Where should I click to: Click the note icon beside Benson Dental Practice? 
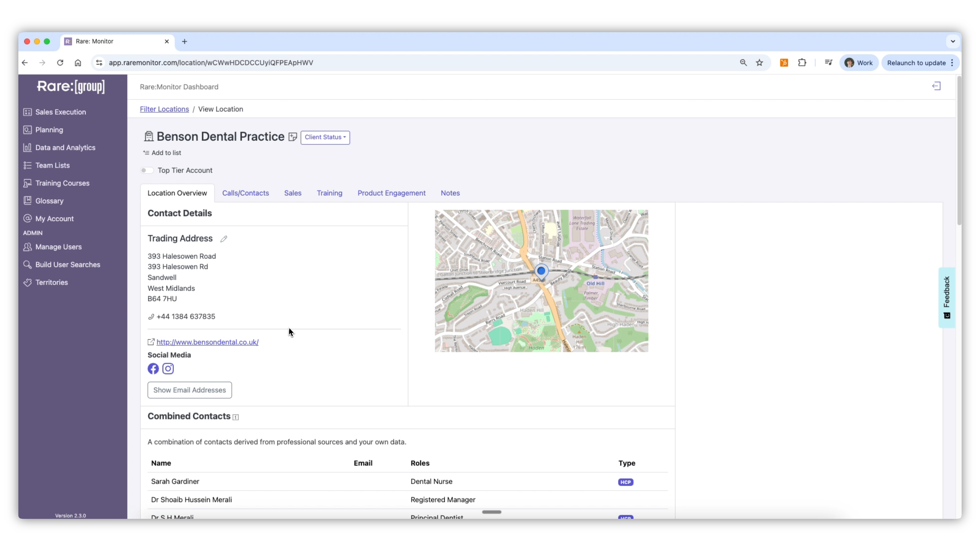coord(293,137)
